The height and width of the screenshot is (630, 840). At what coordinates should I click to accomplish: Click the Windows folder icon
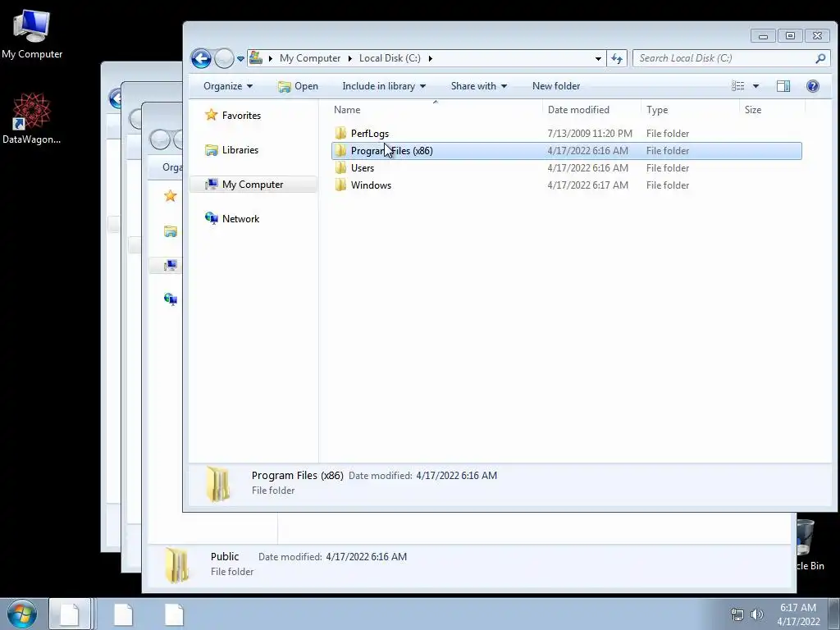point(340,185)
